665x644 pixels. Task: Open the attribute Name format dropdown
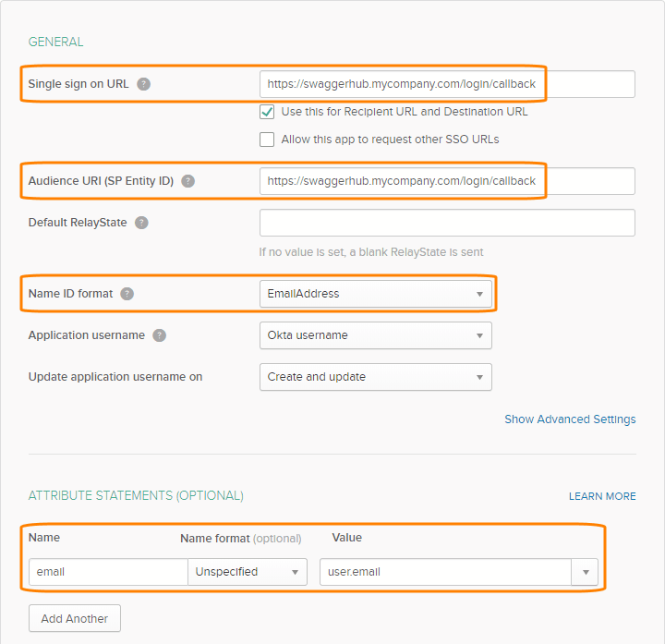(x=248, y=572)
